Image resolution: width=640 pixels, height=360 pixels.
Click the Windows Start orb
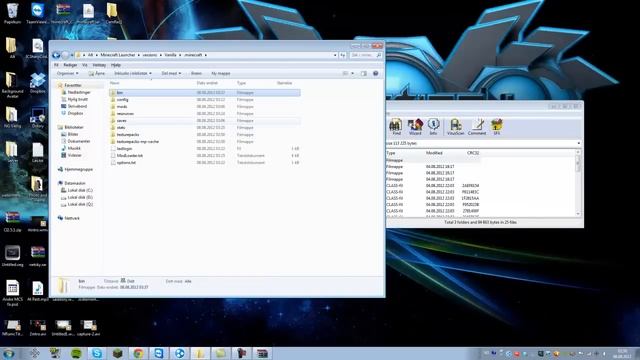click(9, 353)
